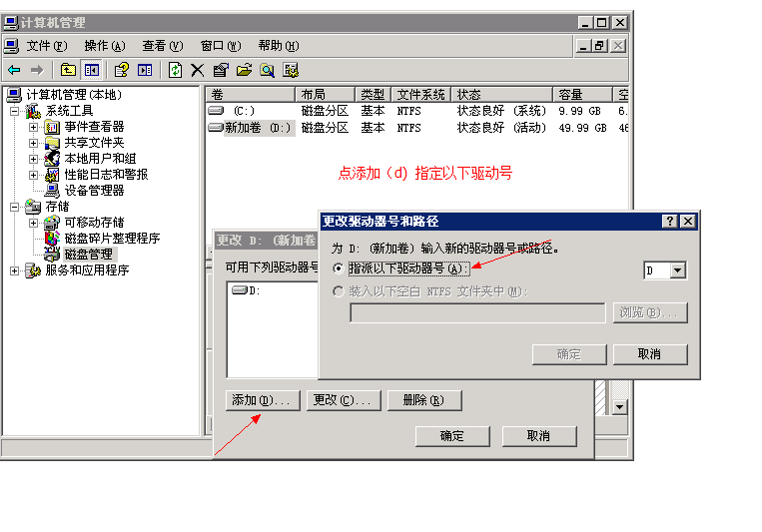Click the 本地用户和组 icon
This screenshot has height=532, width=762.
(x=52, y=159)
